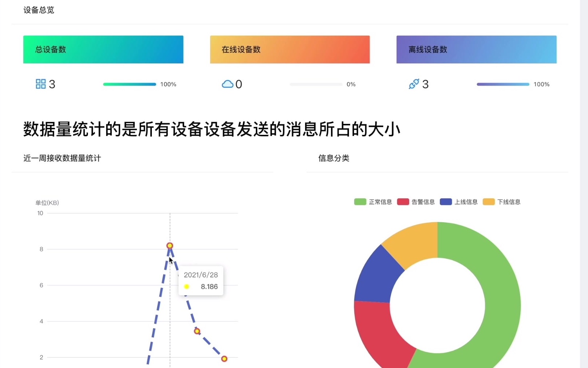Image resolution: width=588 pixels, height=368 pixels.
Task: Click the online devices cloud icon
Action: point(227,84)
